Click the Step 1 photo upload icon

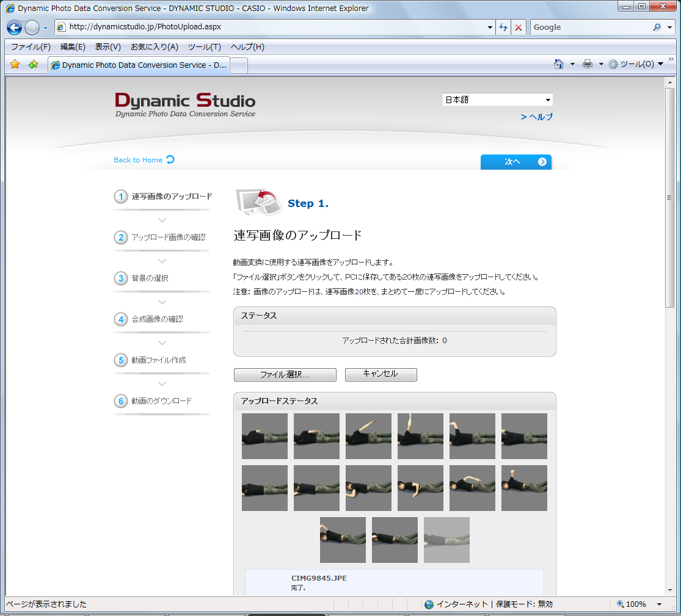[x=259, y=203]
